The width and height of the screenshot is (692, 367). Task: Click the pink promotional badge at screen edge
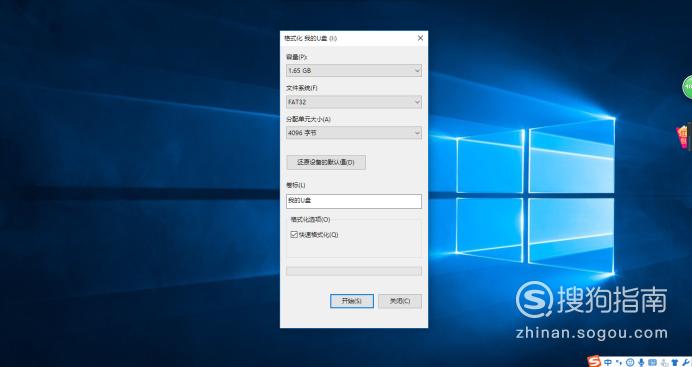click(x=683, y=136)
